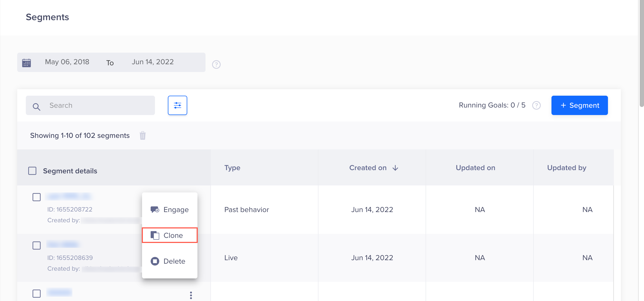Open the filter sliders button
Image resolution: width=644 pixels, height=301 pixels.
coord(178,105)
